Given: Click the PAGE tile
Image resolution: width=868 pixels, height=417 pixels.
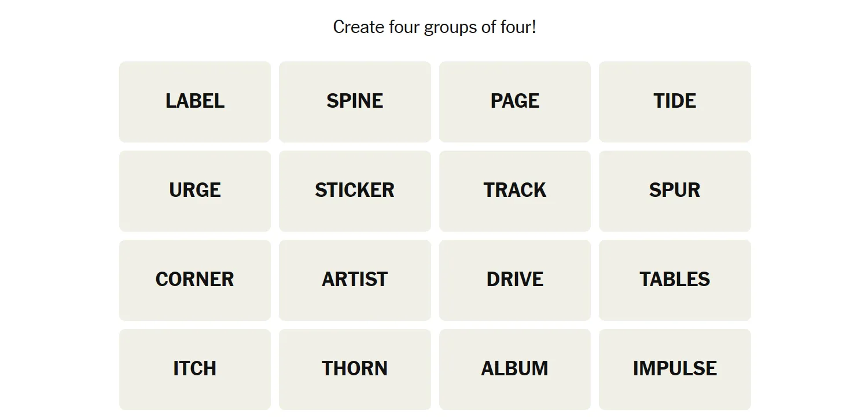Looking at the screenshot, I should tap(514, 101).
